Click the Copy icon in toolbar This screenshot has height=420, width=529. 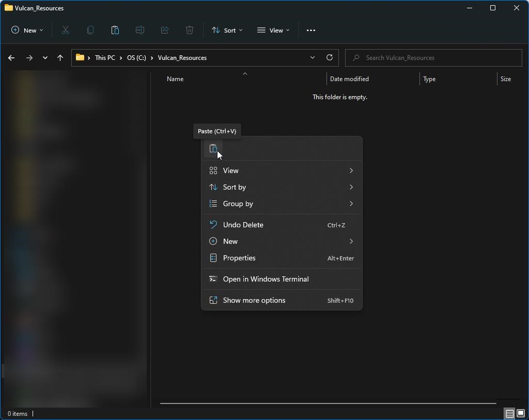click(x=90, y=30)
